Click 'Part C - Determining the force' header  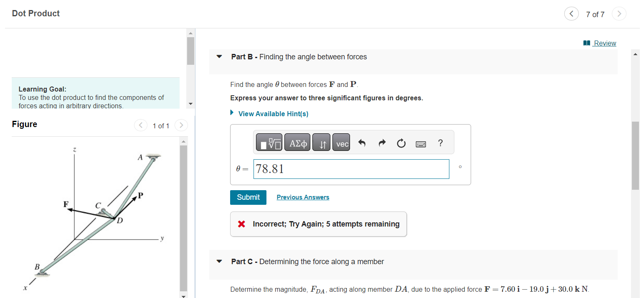[307, 262]
